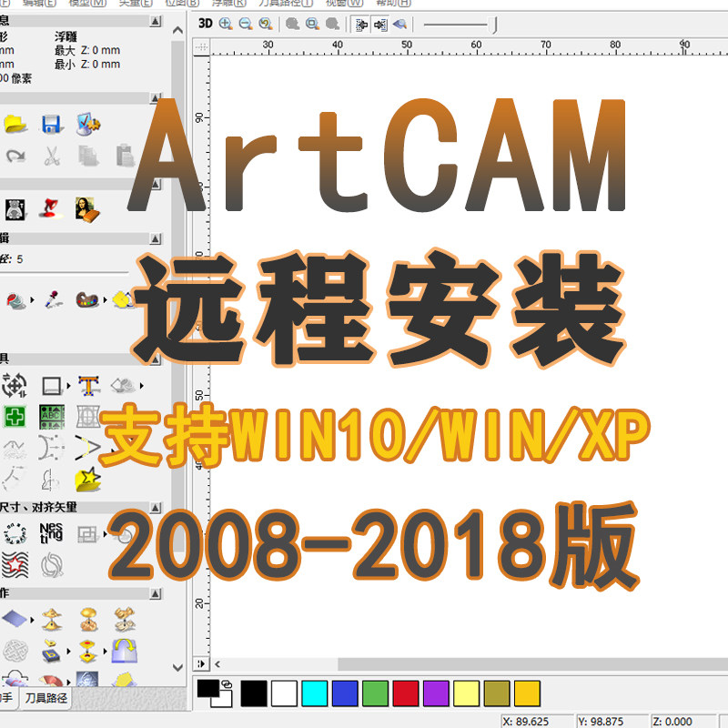Open the Mona Lisa picture book icon
The image size is (728, 728).
[87, 209]
